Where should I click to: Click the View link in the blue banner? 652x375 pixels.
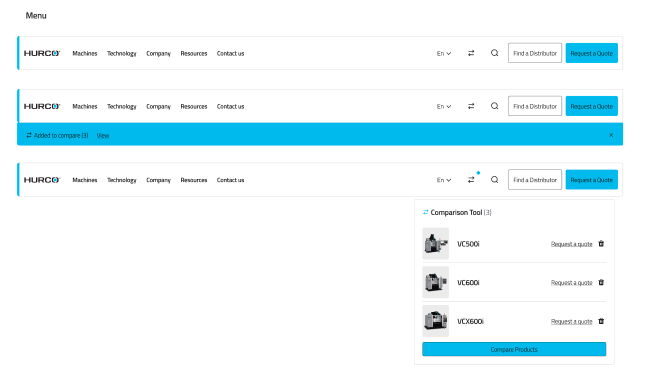[x=103, y=136]
